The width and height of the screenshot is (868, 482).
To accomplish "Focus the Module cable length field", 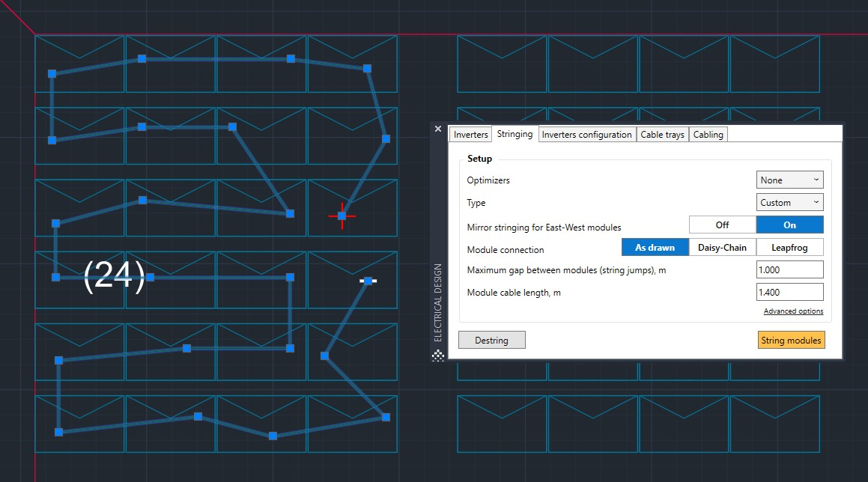I will (x=789, y=292).
